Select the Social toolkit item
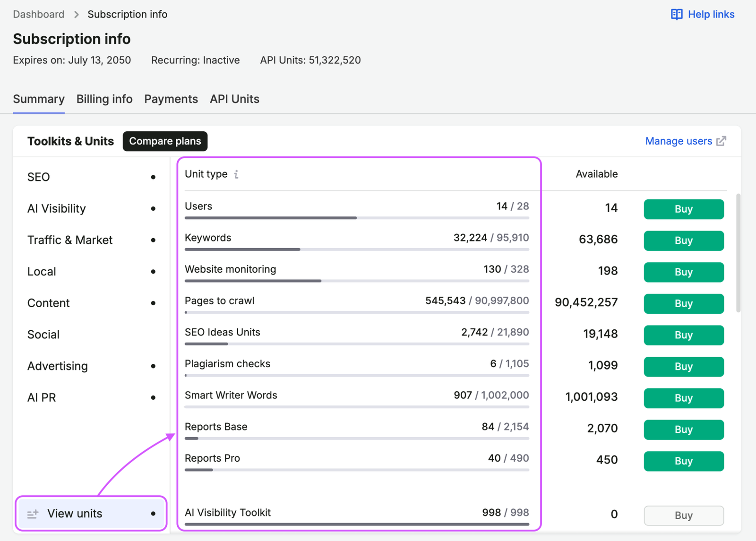756x541 pixels. coord(91,335)
